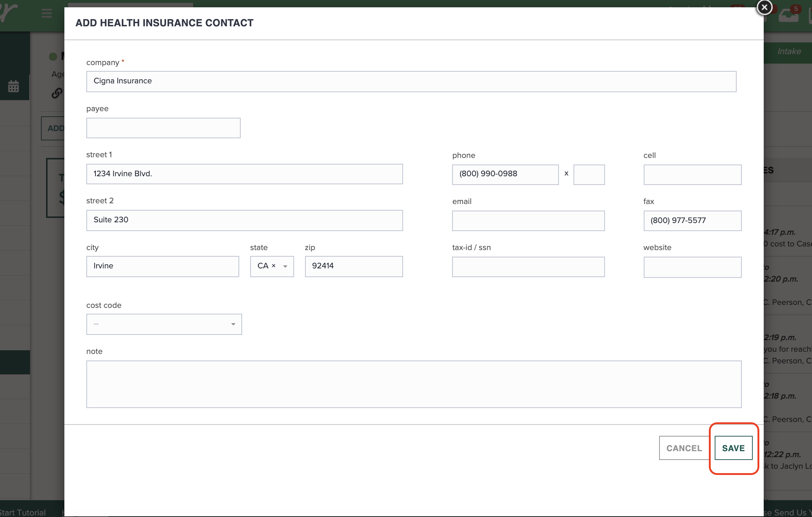Open the state dropdown arrow
The height and width of the screenshot is (517, 812).
pos(285,267)
